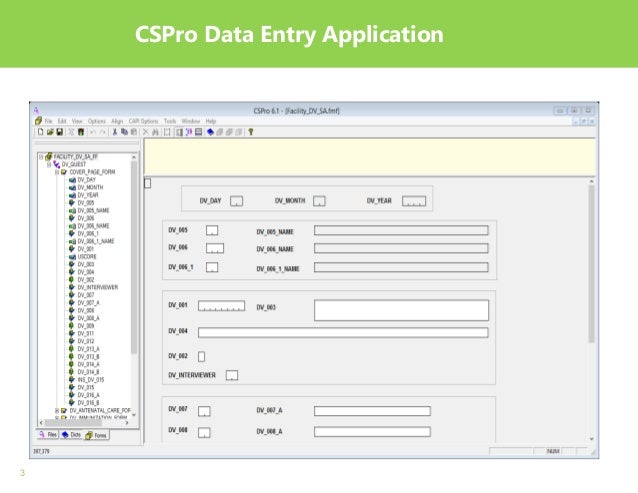Collapse the FACILITY_DV_SA_FF root node
The image size is (638, 493).
tap(41, 157)
